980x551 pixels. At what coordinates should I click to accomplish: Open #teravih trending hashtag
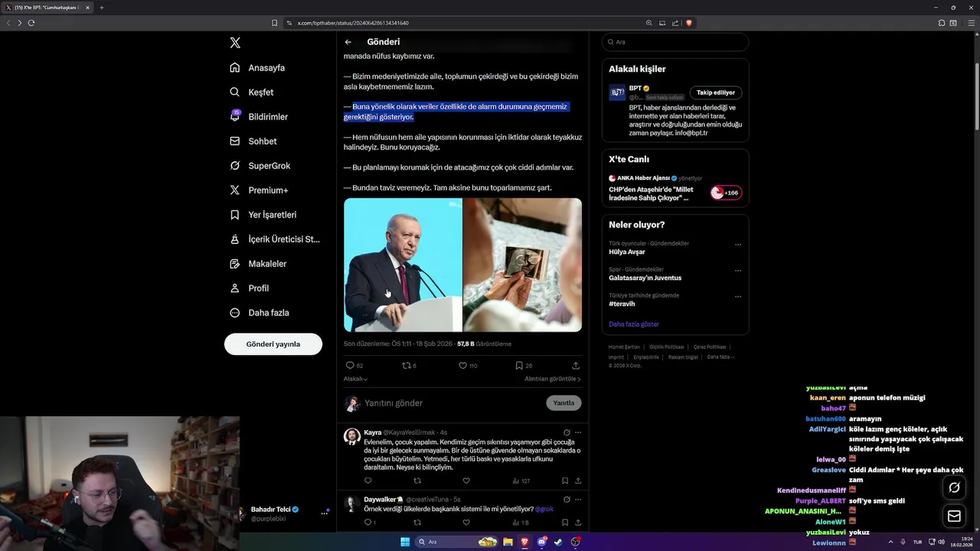(x=623, y=304)
